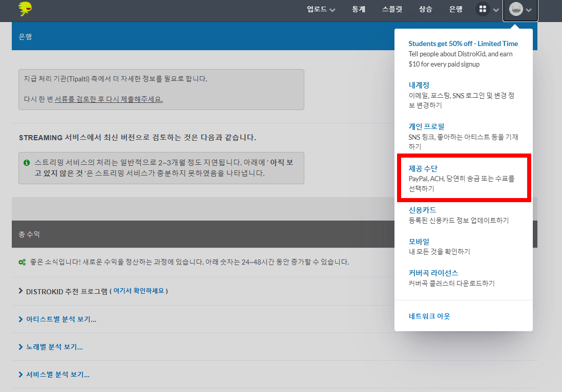
Task: Open 통계 in the top navigation
Action: click(x=359, y=9)
